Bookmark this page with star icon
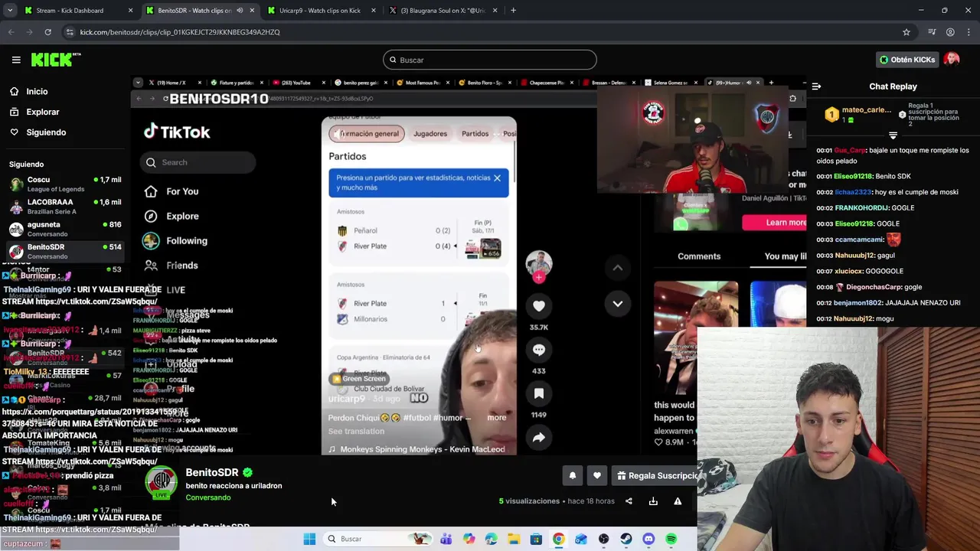The image size is (980, 551). 906,32
